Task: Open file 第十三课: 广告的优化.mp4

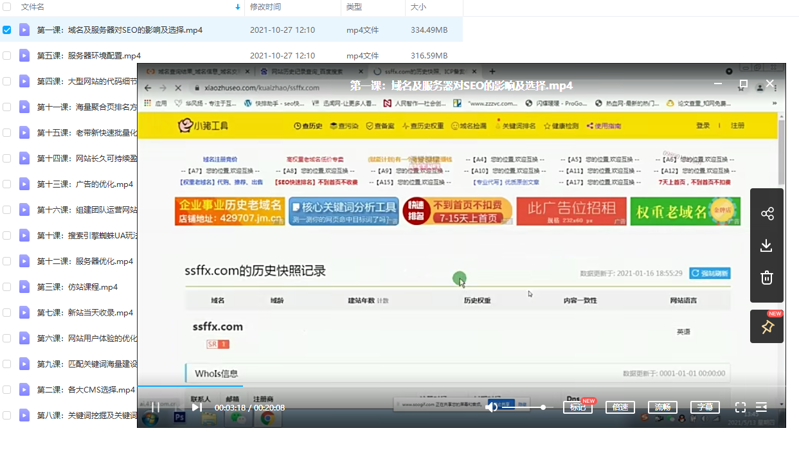Action: click(x=85, y=184)
